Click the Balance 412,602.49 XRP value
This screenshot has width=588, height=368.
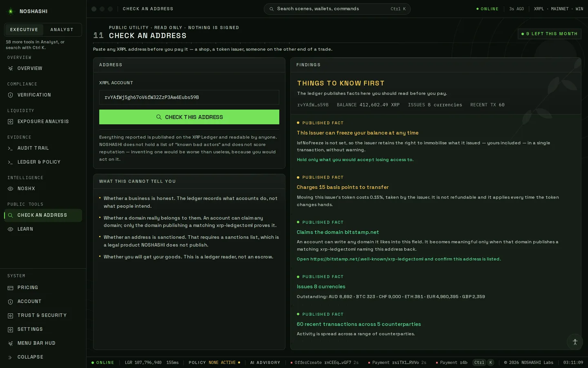pyautogui.click(x=368, y=105)
